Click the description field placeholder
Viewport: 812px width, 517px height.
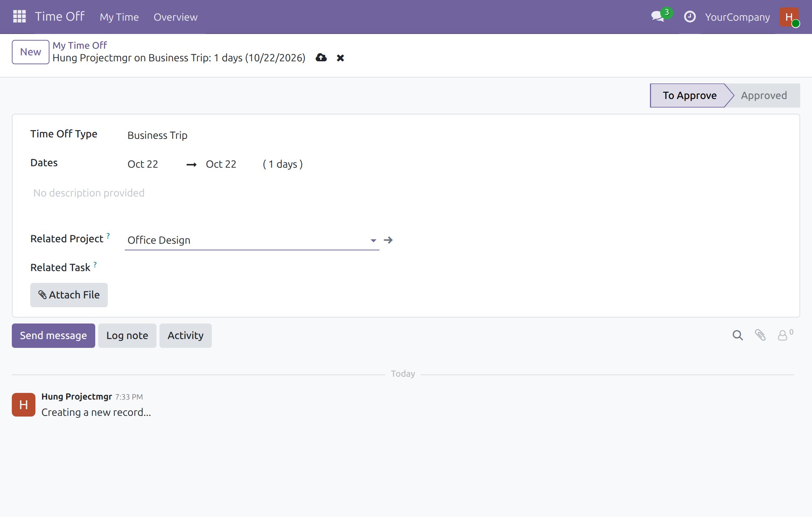click(x=89, y=193)
